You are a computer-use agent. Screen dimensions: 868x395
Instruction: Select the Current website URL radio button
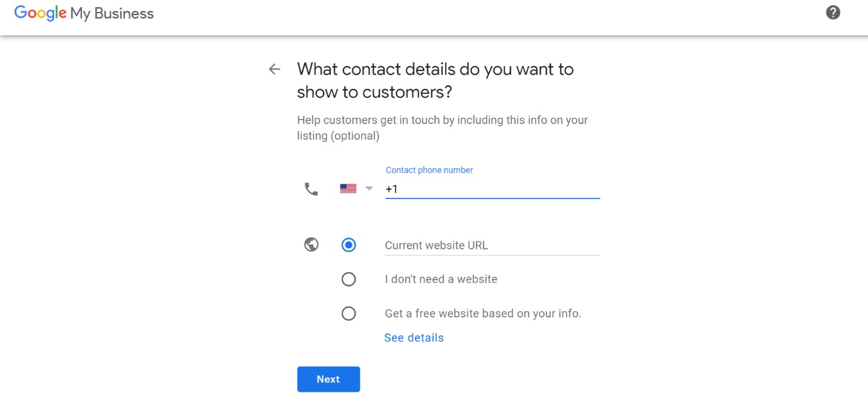[x=349, y=245]
